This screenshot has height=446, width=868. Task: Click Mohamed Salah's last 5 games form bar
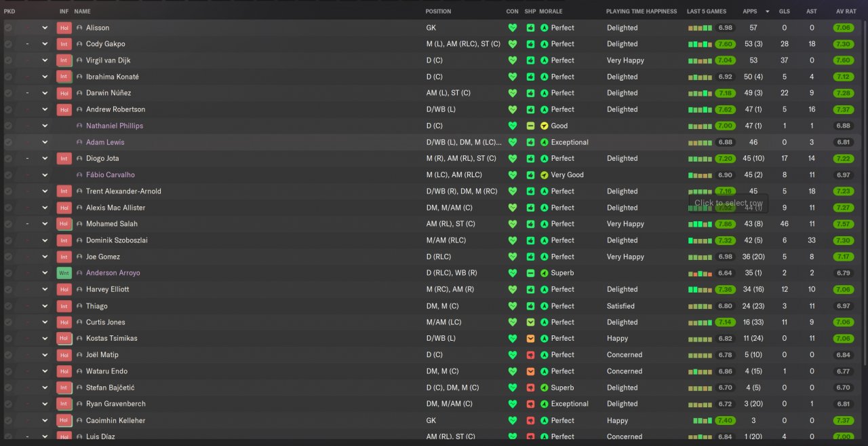(701, 224)
